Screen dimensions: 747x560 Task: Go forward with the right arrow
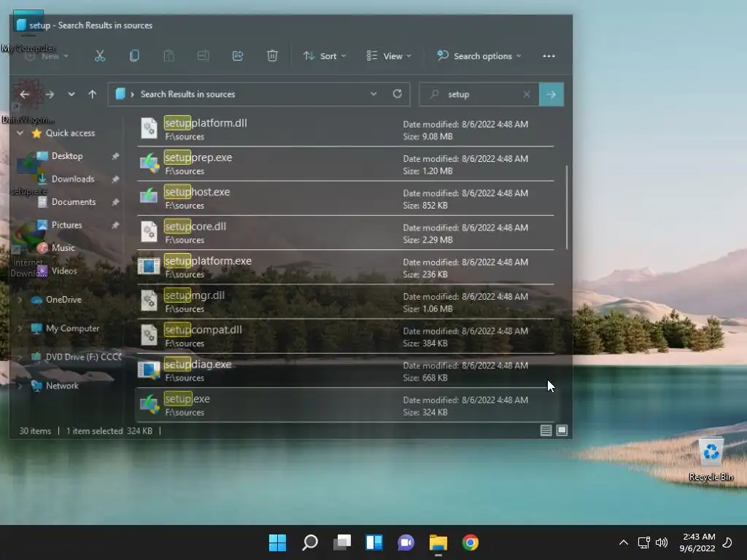coord(50,94)
